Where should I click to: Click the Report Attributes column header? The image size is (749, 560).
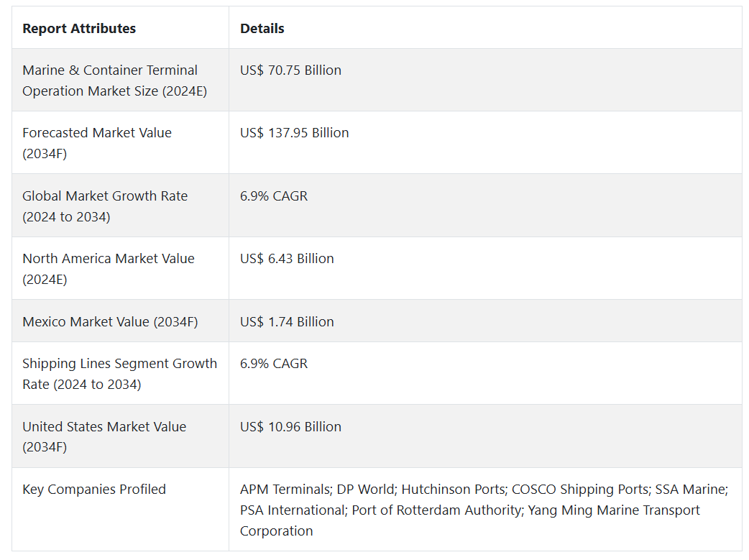click(x=79, y=29)
